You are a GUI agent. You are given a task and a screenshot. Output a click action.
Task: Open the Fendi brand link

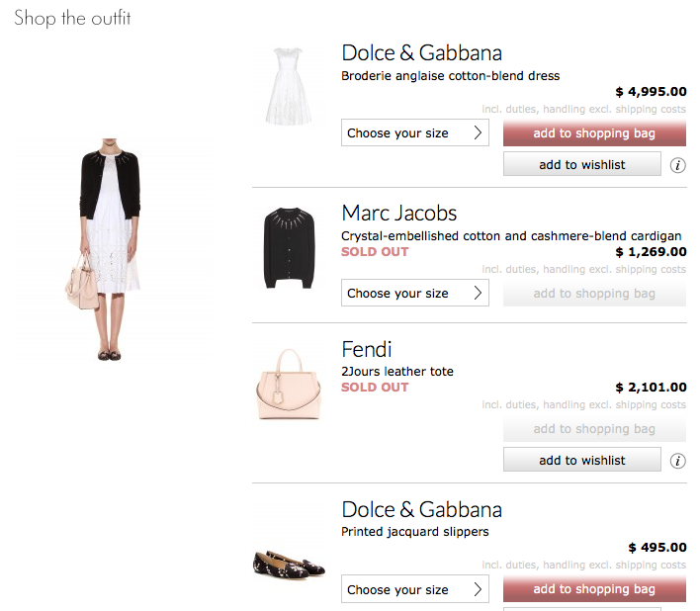click(x=367, y=349)
